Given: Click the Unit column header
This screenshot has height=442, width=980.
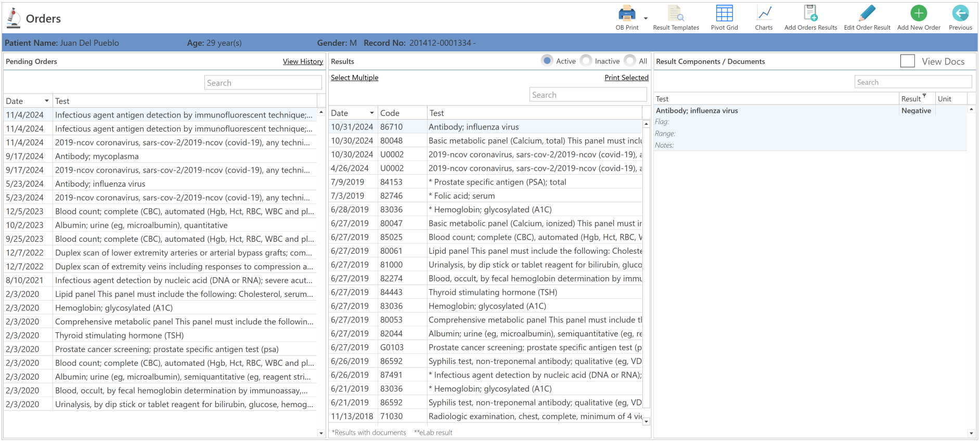Looking at the screenshot, I should coord(951,99).
